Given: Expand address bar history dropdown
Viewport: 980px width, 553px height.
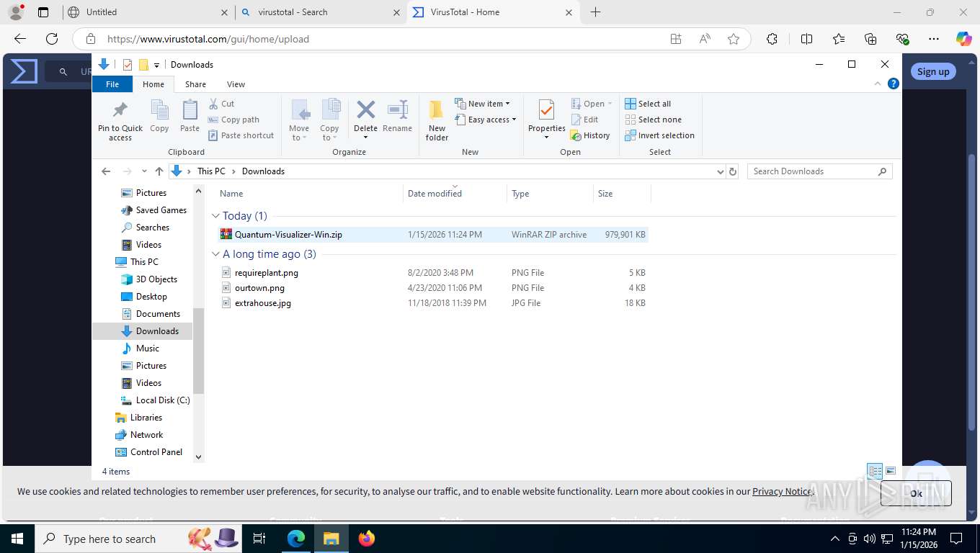Looking at the screenshot, I should (x=720, y=171).
